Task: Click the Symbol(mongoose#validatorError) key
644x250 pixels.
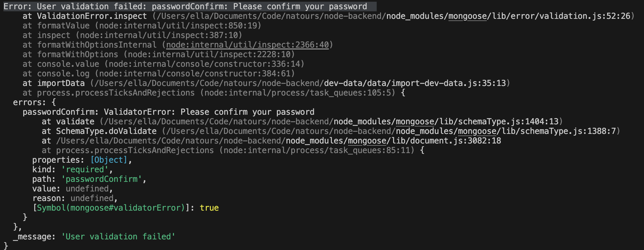Action: (111, 208)
